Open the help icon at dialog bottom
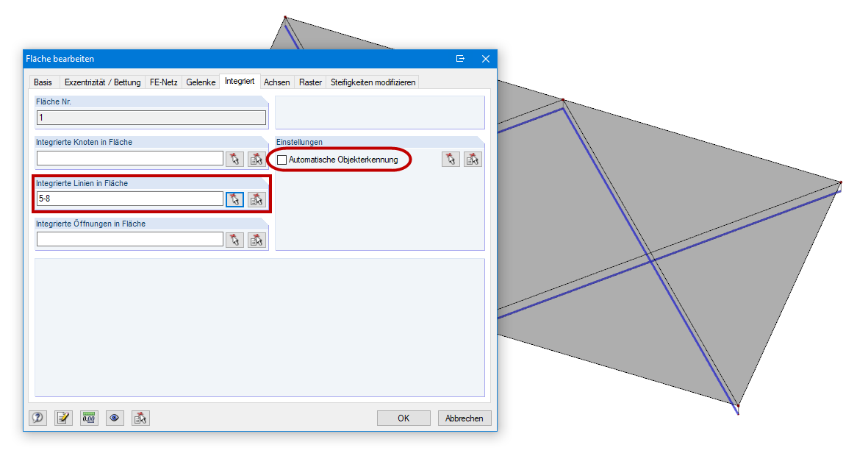Image resolution: width=868 pixels, height=467 pixels. pos(37,418)
